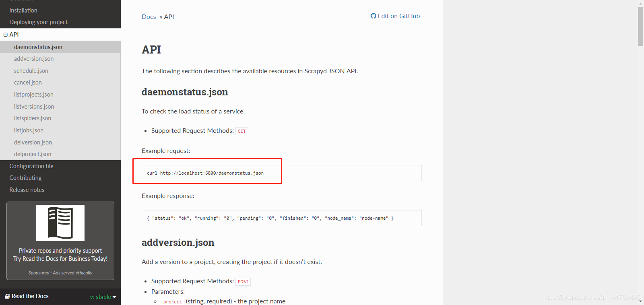Click the example response JSON code block
The height and width of the screenshot is (305, 644).
[281, 218]
